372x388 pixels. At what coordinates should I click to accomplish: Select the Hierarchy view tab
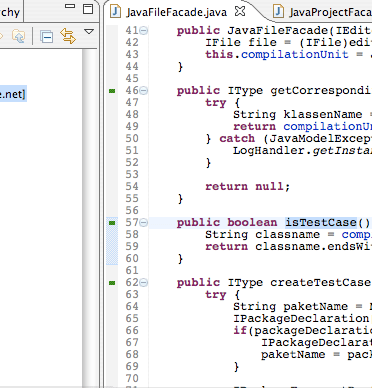pos(10,12)
